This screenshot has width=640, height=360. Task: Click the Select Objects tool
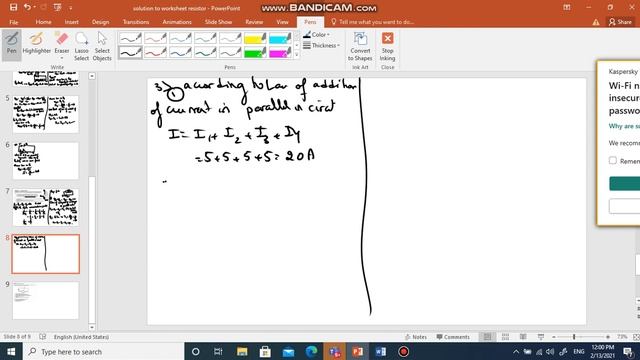pos(102,46)
